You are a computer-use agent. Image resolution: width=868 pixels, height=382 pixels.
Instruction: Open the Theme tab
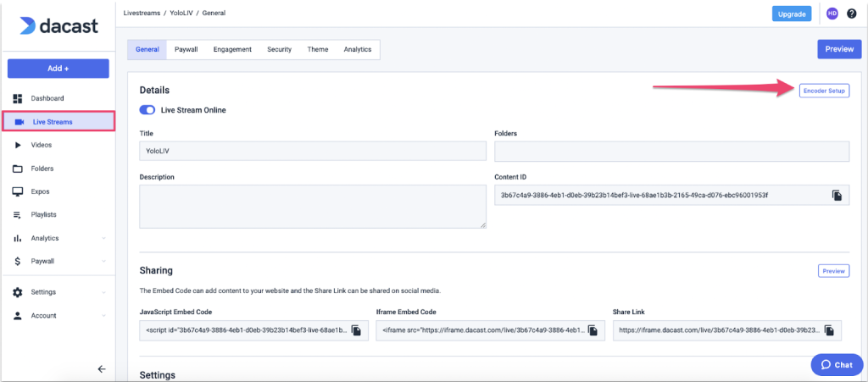click(318, 49)
